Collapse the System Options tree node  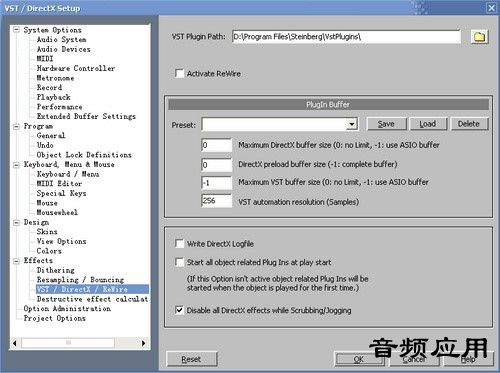16,30
